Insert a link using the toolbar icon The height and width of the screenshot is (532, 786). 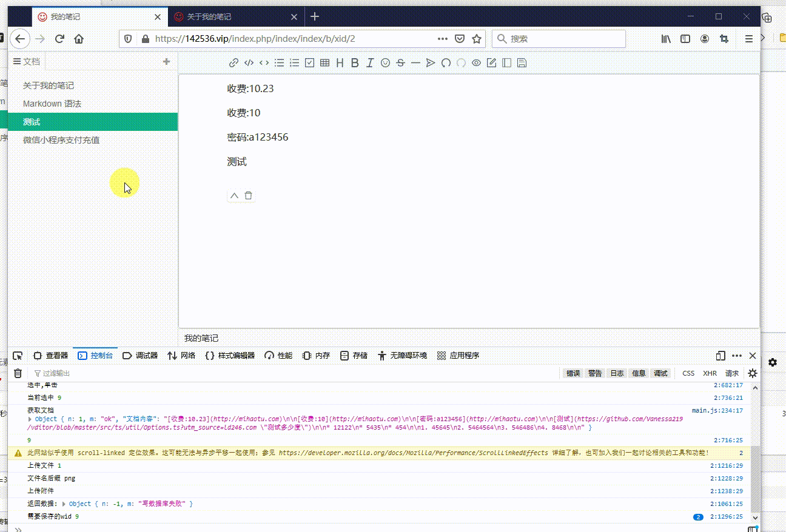pos(234,62)
